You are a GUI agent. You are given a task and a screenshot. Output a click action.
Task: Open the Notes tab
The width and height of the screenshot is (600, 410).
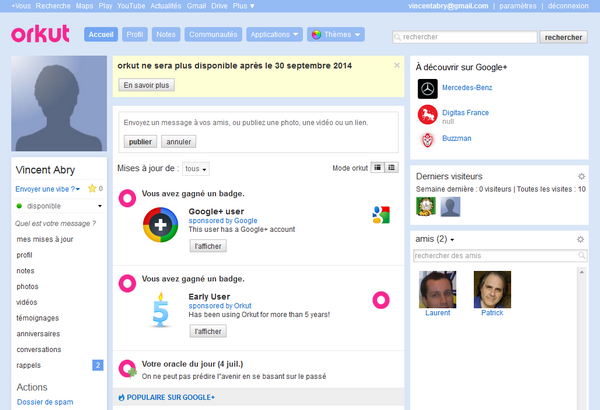pyautogui.click(x=166, y=34)
